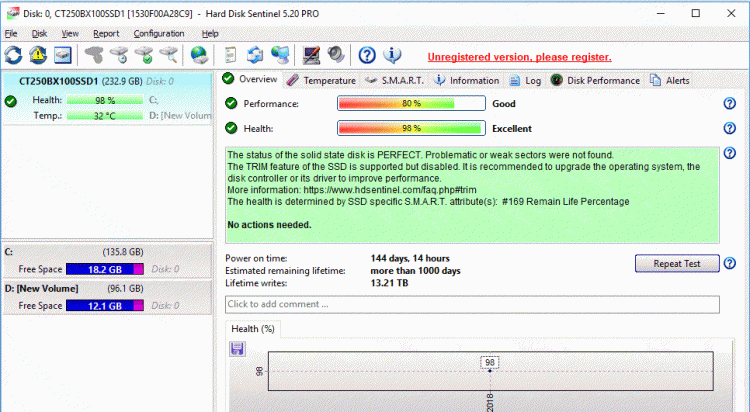Click the refresh icon with warning triangle
The height and width of the screenshot is (412, 750).
tap(38, 56)
